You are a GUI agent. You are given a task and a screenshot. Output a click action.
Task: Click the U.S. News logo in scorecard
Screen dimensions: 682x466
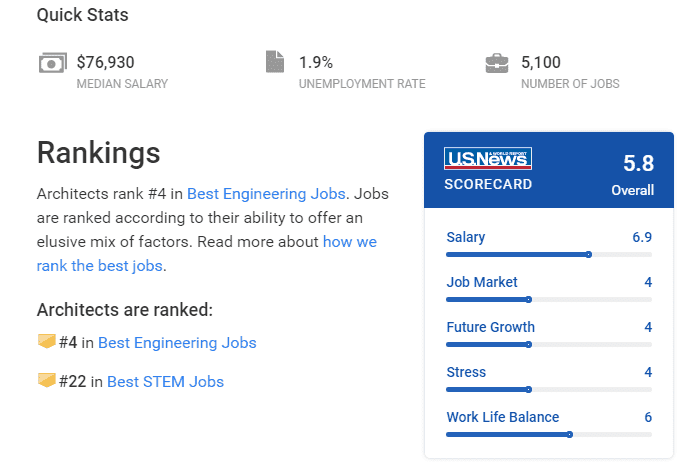(x=488, y=158)
